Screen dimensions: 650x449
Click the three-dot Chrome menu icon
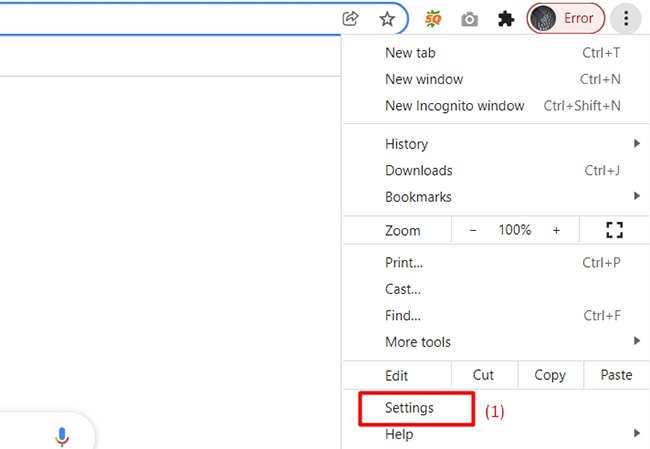click(626, 18)
